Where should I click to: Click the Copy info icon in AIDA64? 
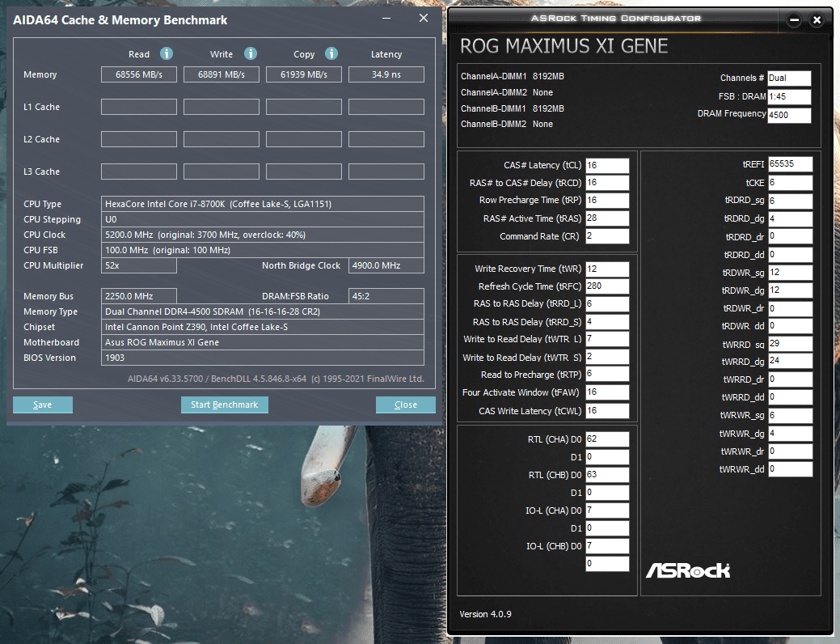(x=331, y=53)
